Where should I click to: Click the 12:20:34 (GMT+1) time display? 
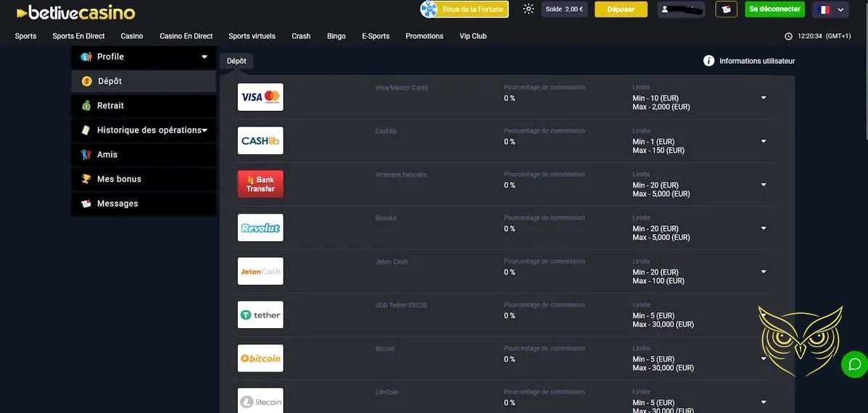tap(824, 36)
